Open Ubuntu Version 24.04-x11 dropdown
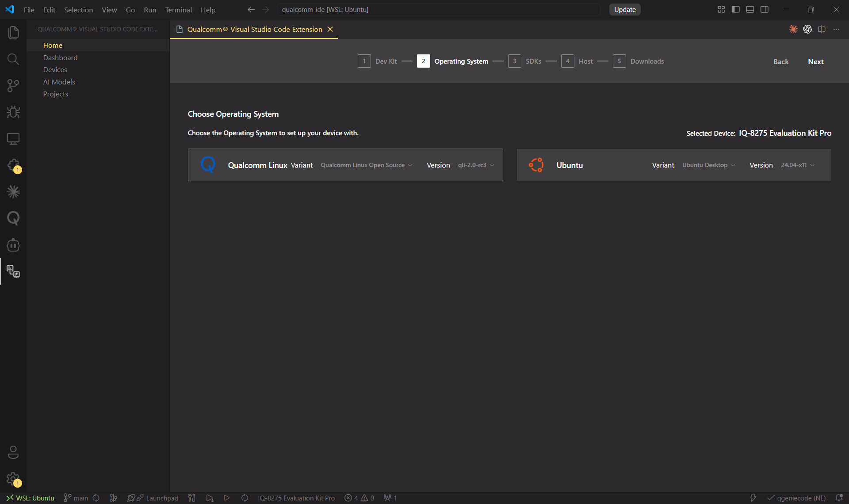The height and width of the screenshot is (504, 849). tap(798, 165)
